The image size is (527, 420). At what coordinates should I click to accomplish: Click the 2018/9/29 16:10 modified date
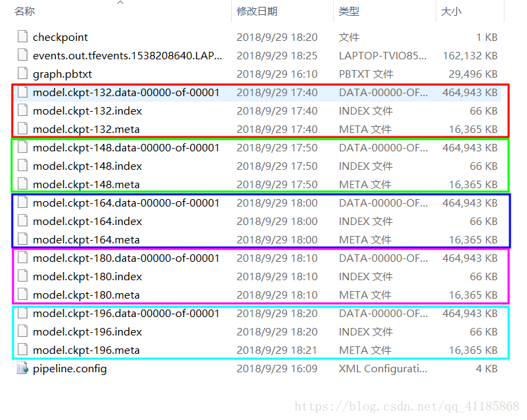tap(277, 74)
